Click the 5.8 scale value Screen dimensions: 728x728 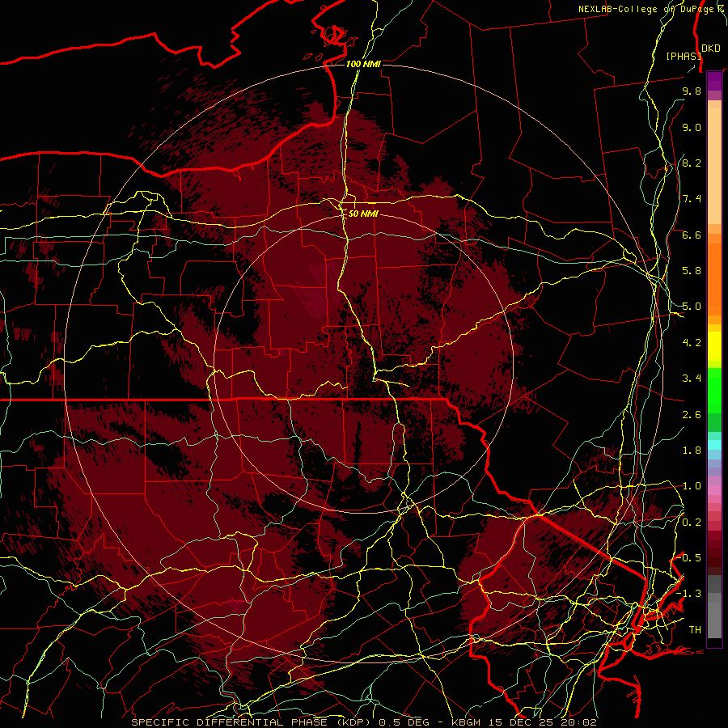[692, 271]
